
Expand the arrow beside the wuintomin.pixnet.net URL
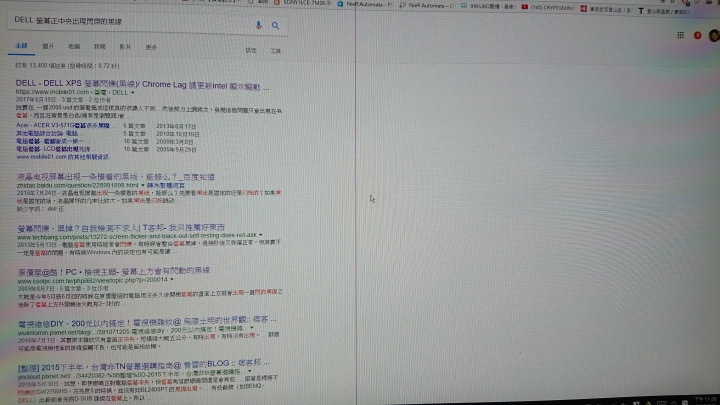(x=252, y=328)
